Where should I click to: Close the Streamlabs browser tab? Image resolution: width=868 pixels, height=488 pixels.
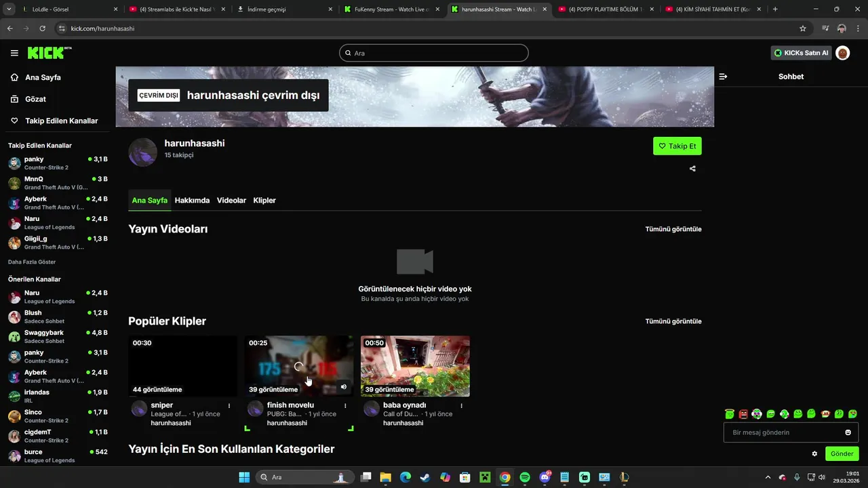[x=222, y=9]
